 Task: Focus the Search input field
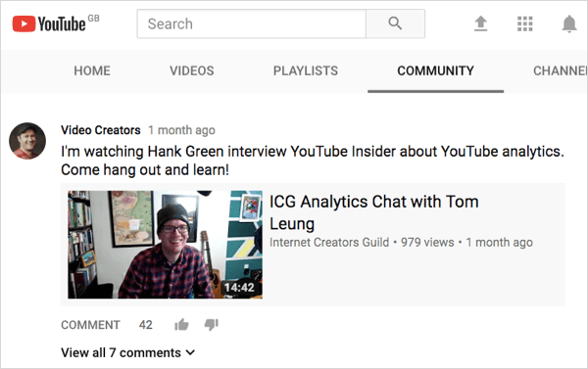tap(251, 23)
